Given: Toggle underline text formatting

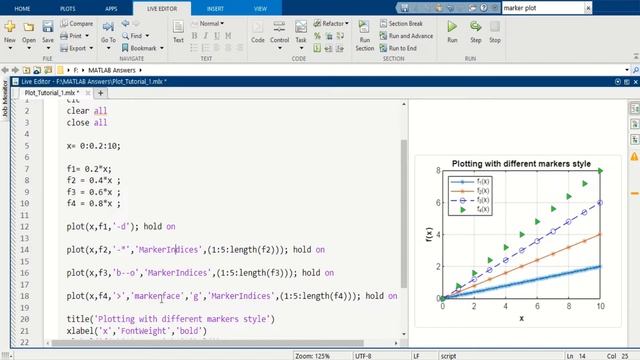Looking at the screenshot, I should tap(217, 36).
